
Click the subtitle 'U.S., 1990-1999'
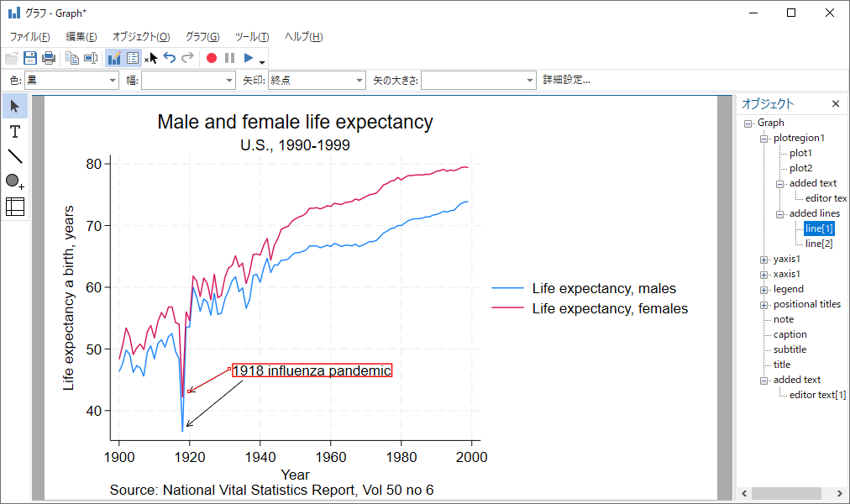296,145
